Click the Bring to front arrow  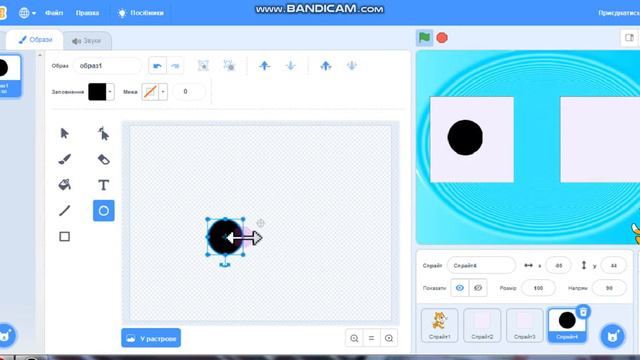click(326, 66)
